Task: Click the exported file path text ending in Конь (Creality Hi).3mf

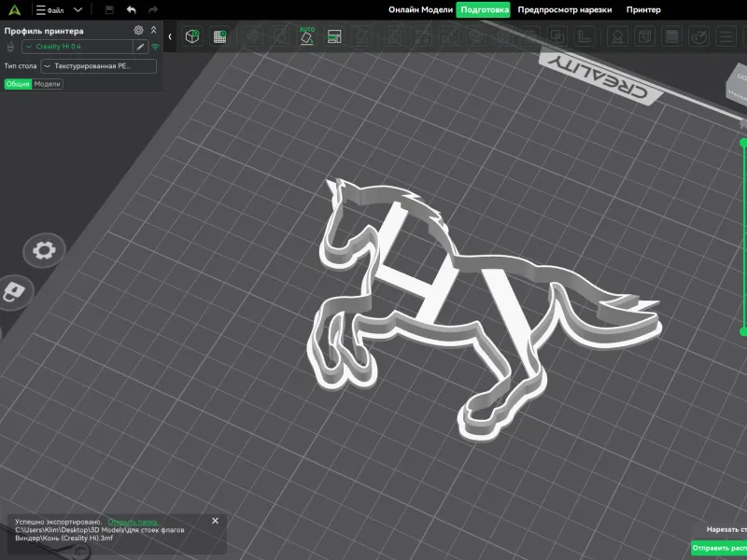Action: point(100,534)
